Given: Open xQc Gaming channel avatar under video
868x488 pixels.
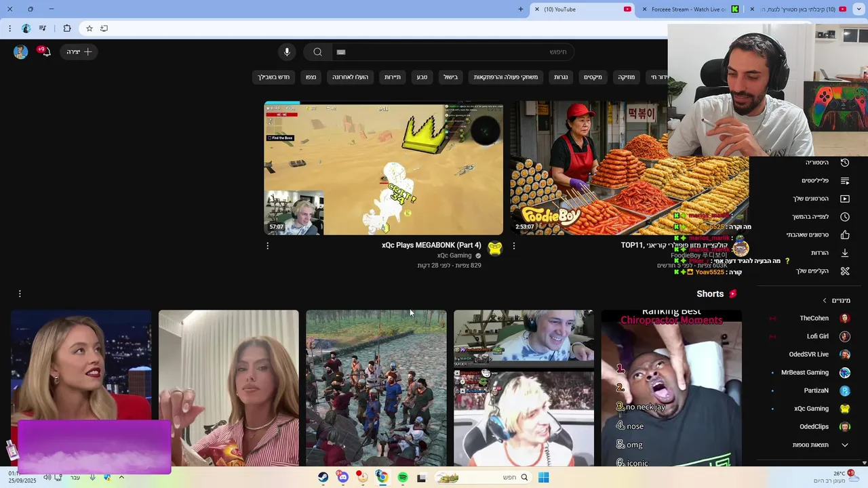Looking at the screenshot, I should [495, 249].
